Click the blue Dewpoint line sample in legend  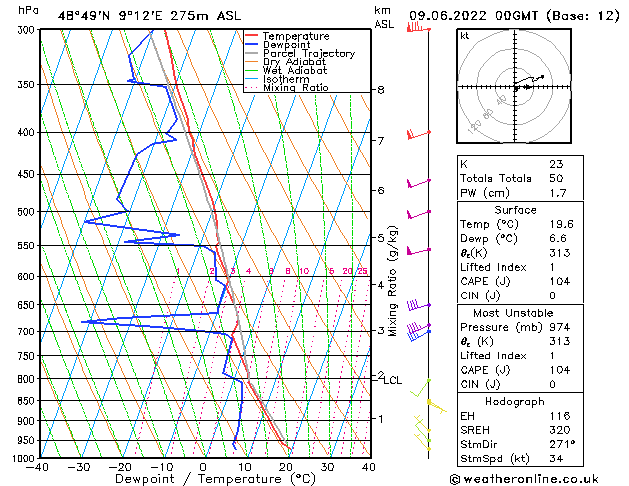(252, 45)
